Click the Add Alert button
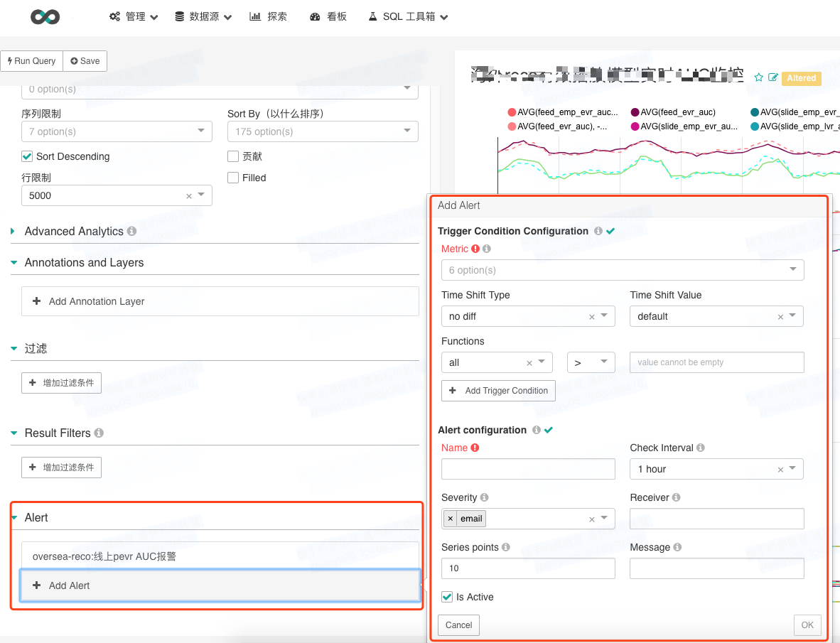The image size is (840, 643). (220, 585)
